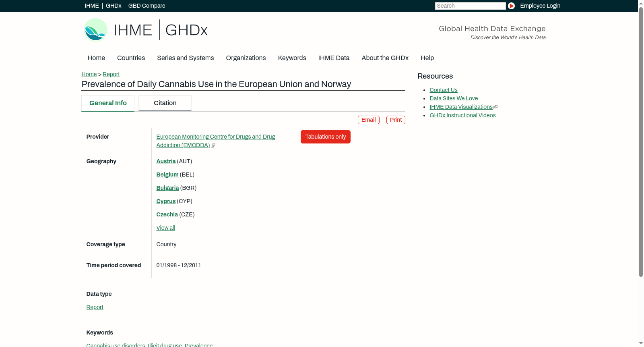644x347 pixels.
Task: Open the Contact Us resource link
Action: pyautogui.click(x=444, y=90)
